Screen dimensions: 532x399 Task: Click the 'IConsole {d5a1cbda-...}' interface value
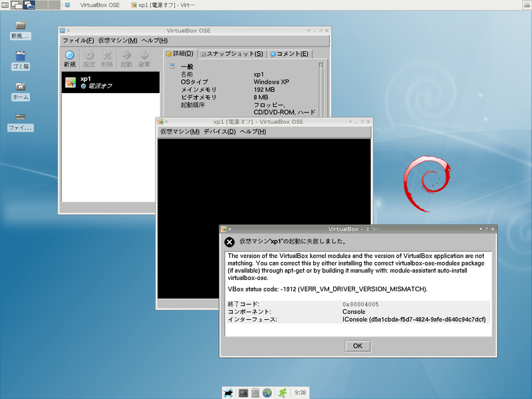point(414,319)
